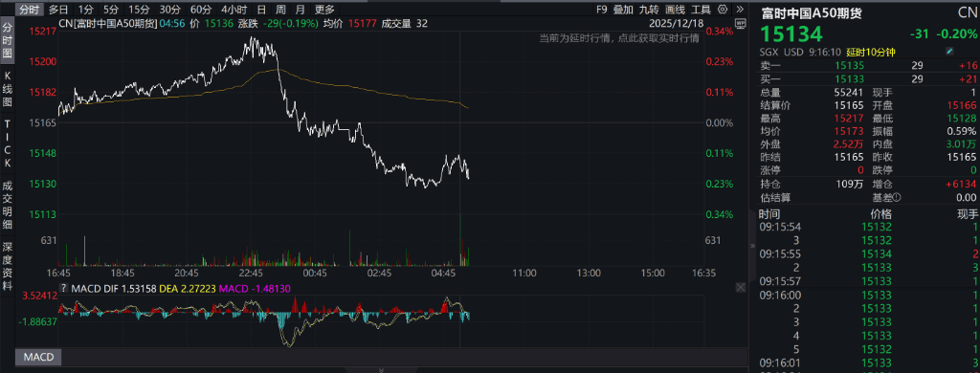Close the MACD indicator panel
The height and width of the screenshot is (373, 980).
point(741,288)
